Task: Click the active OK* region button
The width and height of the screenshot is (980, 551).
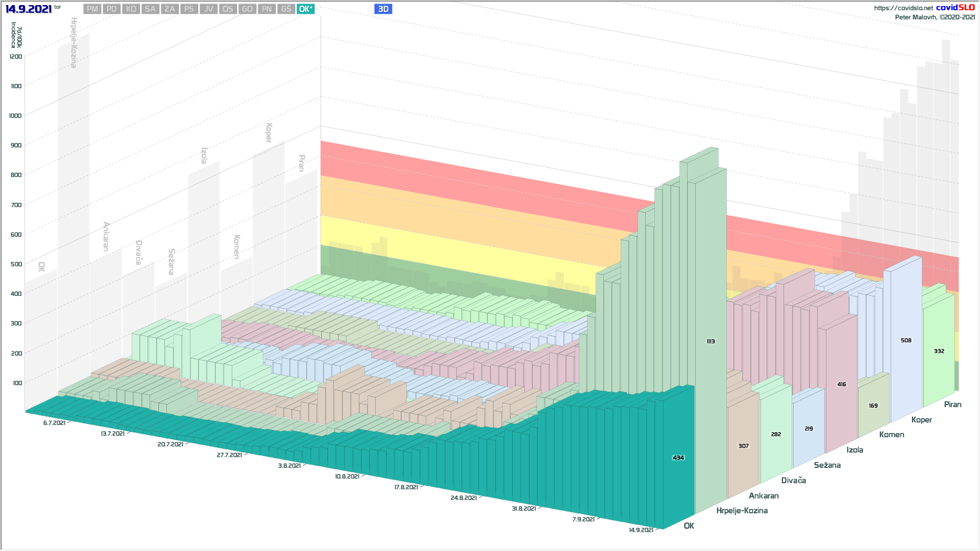Action: click(306, 9)
